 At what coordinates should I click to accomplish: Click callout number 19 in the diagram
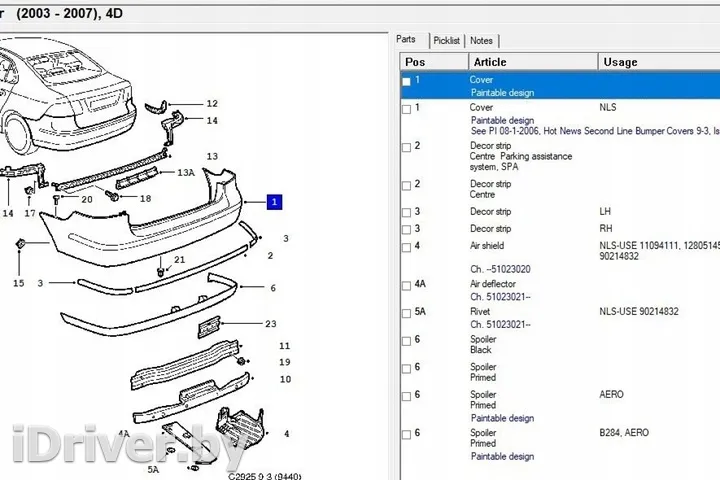pyautogui.click(x=285, y=362)
